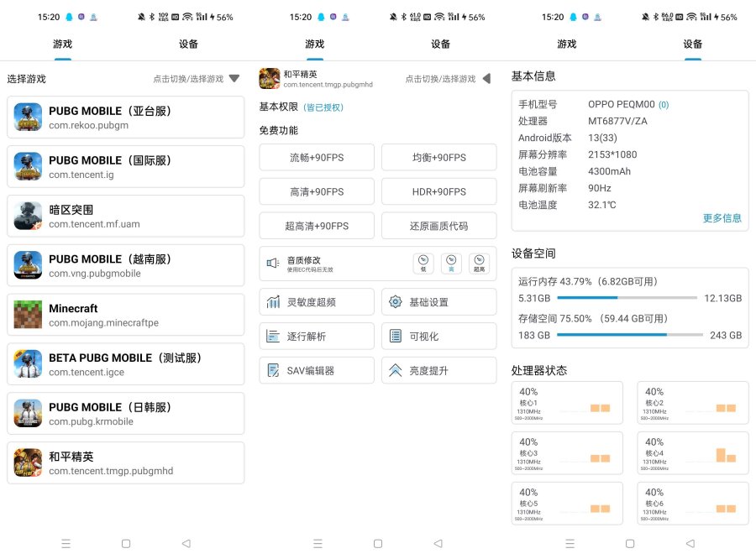Open 更多信息 for device details
This screenshot has width=756, height=559.
tap(722, 218)
